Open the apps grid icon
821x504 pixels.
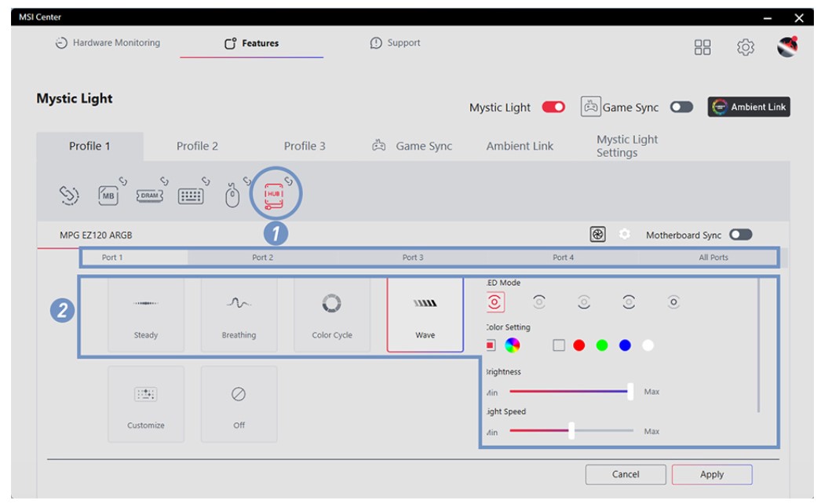coord(702,48)
